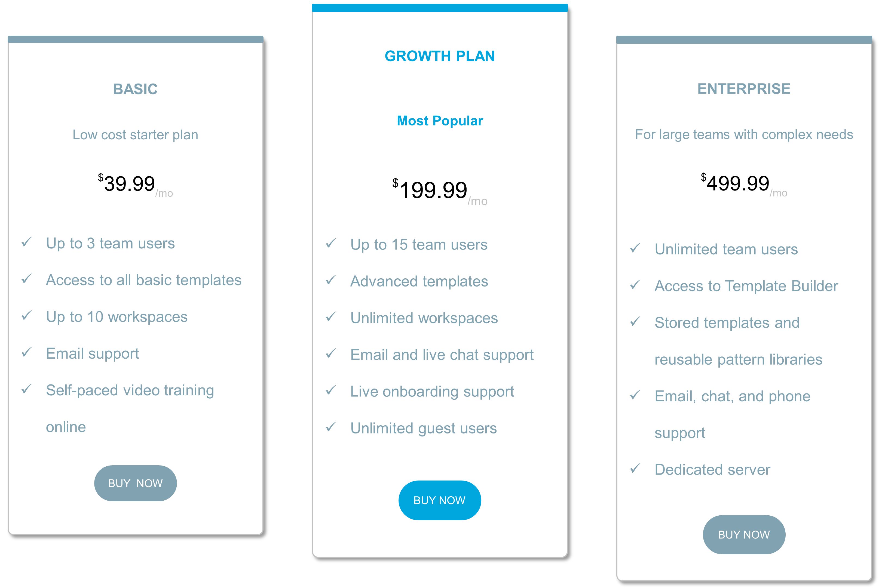The width and height of the screenshot is (882, 588).
Task: Click the "Self-paced video training" feature text
Action: tap(130, 390)
